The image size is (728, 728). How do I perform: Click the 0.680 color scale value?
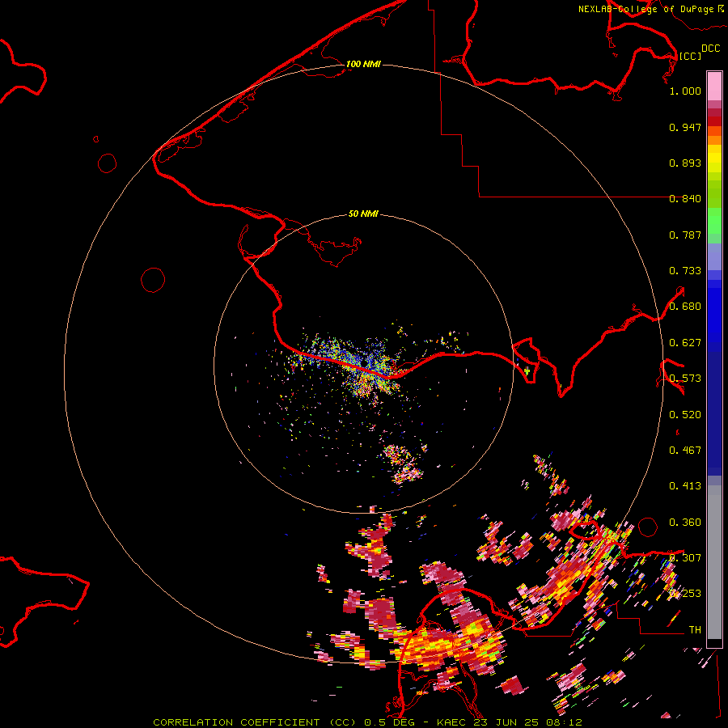point(685,307)
